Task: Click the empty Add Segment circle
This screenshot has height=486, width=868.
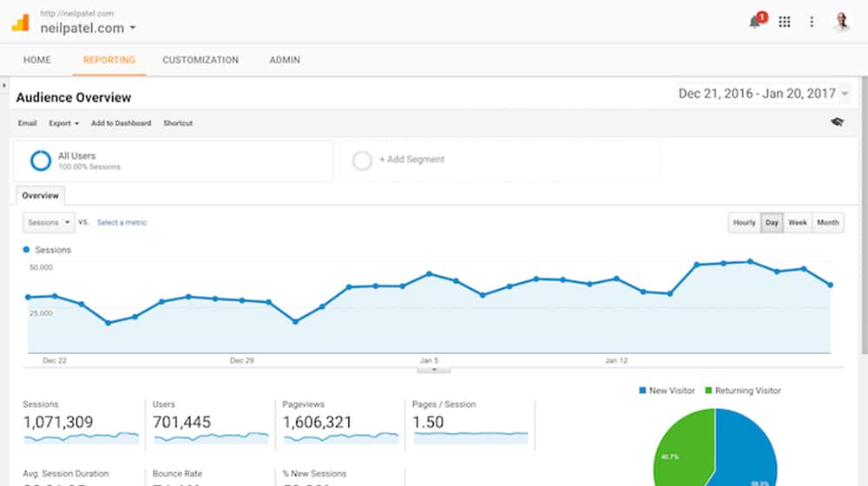Action: [362, 161]
